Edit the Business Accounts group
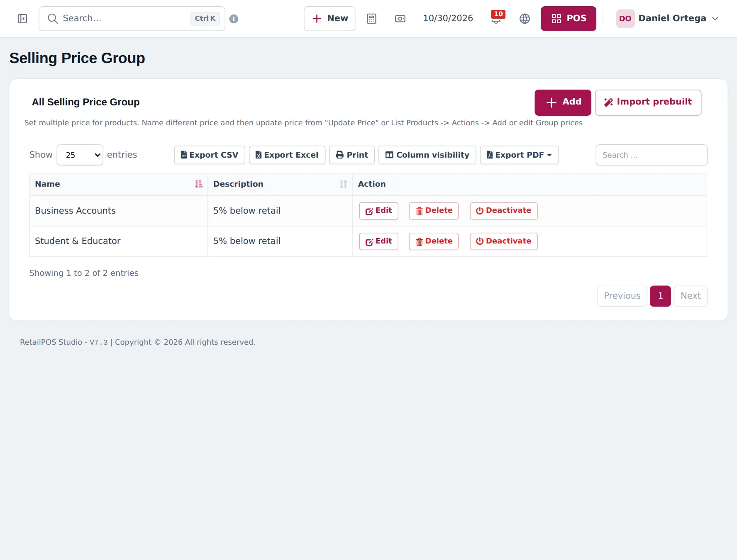 click(x=378, y=211)
